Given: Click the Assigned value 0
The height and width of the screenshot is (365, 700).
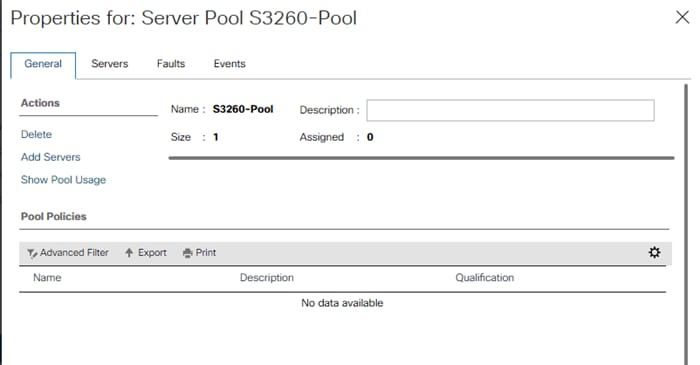Looking at the screenshot, I should pos(370,137).
